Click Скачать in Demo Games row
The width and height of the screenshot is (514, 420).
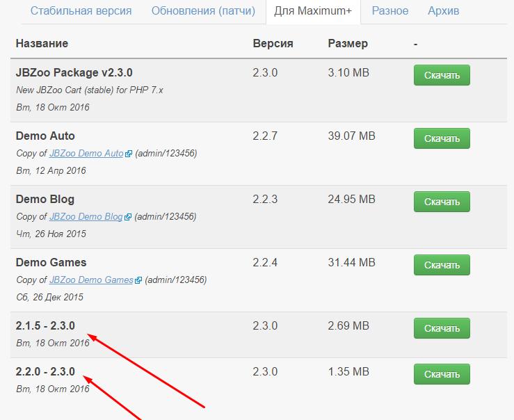pyautogui.click(x=442, y=265)
